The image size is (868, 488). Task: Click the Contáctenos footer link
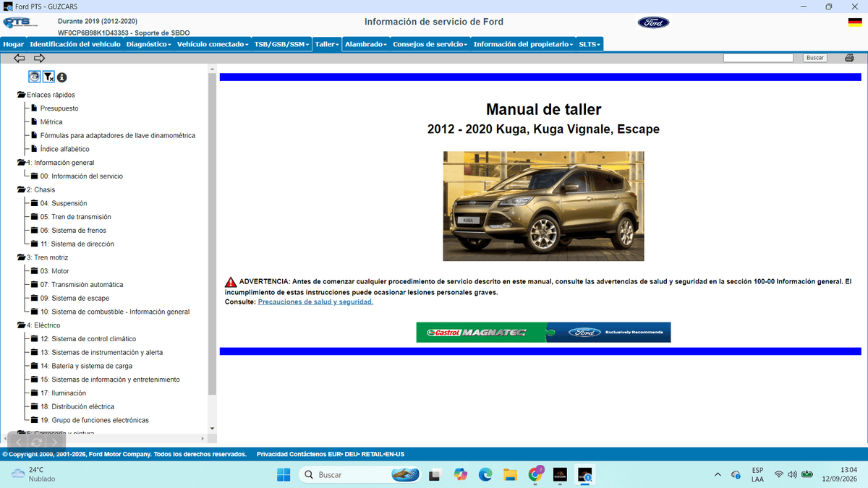click(x=307, y=454)
